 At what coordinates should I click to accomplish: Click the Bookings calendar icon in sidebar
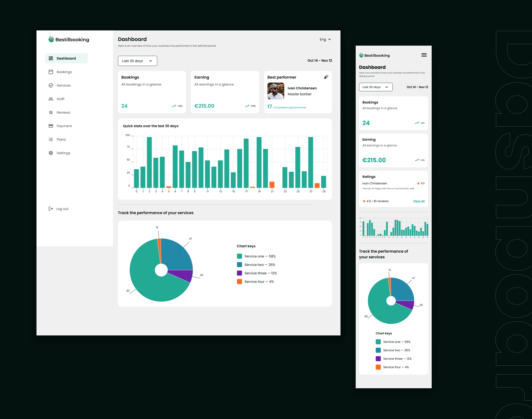point(51,72)
